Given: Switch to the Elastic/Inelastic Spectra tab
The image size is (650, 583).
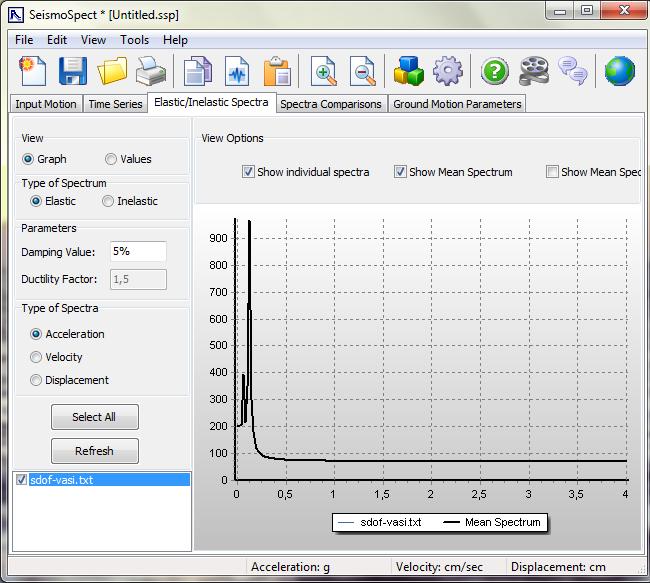Looking at the screenshot, I should tap(211, 102).
